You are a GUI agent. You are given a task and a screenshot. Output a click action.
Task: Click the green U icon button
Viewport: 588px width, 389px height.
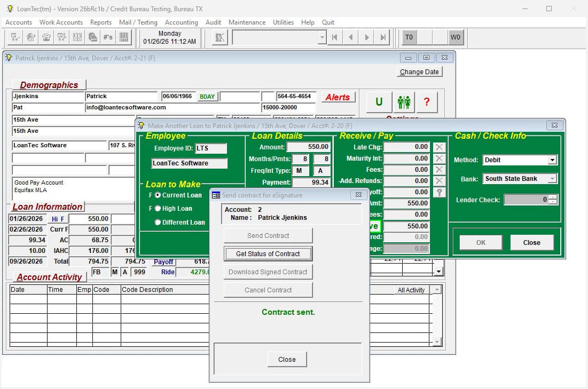tap(379, 102)
